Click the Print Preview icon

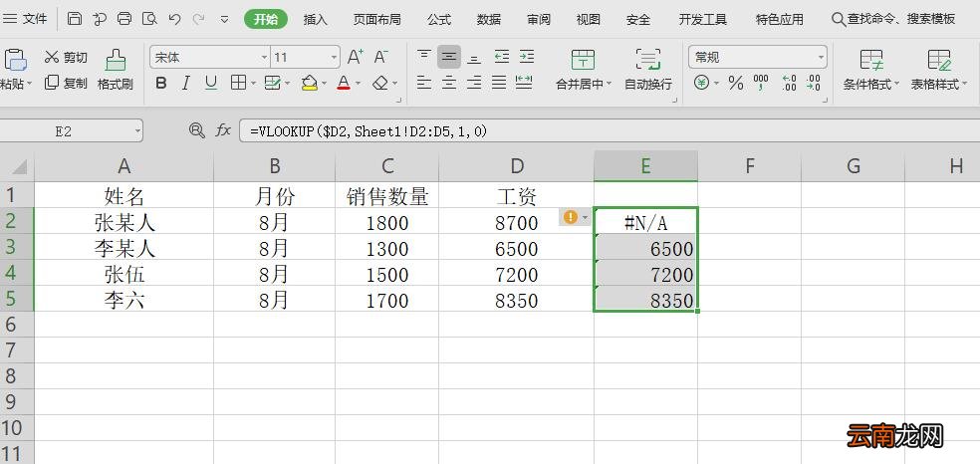tap(149, 19)
